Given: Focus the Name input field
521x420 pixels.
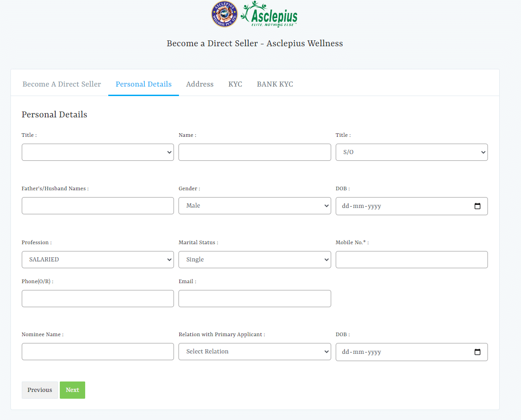Looking at the screenshot, I should (255, 152).
